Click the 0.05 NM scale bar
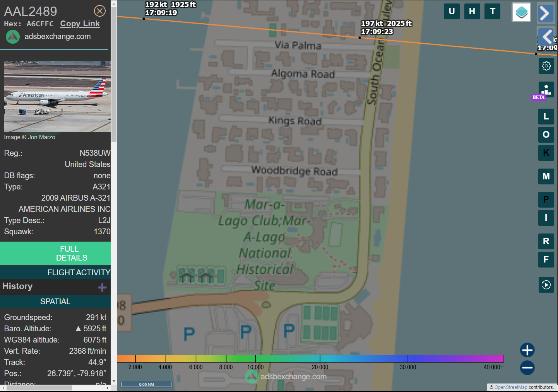 coord(146,384)
